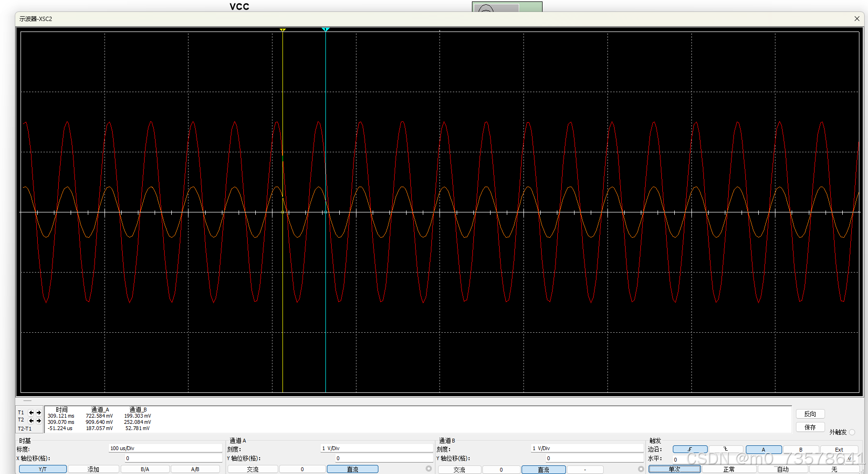Click channel A difference 187.057 mV
The image size is (868, 474).
tap(99, 428)
